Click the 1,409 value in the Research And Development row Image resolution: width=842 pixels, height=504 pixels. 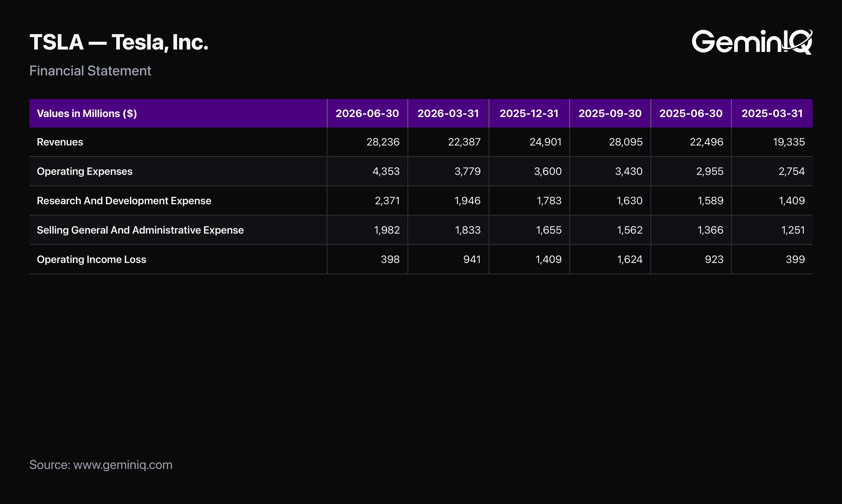click(792, 201)
